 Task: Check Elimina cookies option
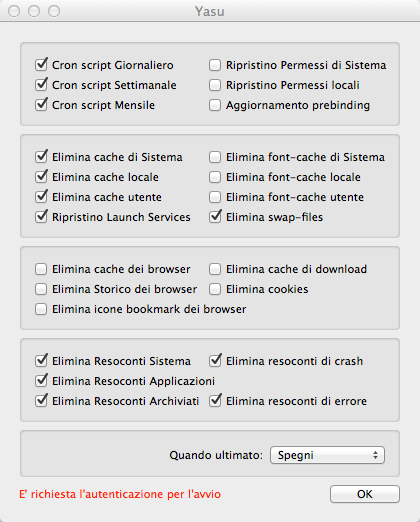(x=215, y=289)
